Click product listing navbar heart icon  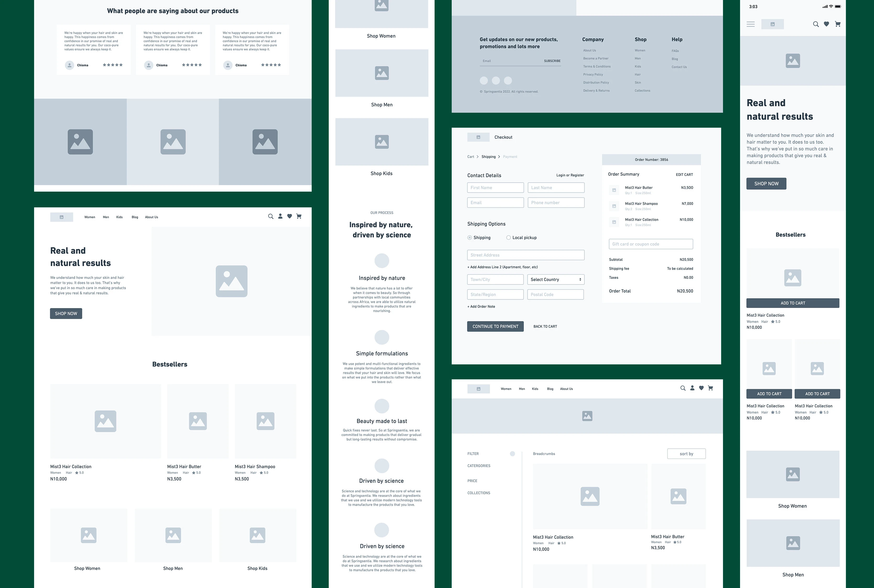pyautogui.click(x=701, y=388)
